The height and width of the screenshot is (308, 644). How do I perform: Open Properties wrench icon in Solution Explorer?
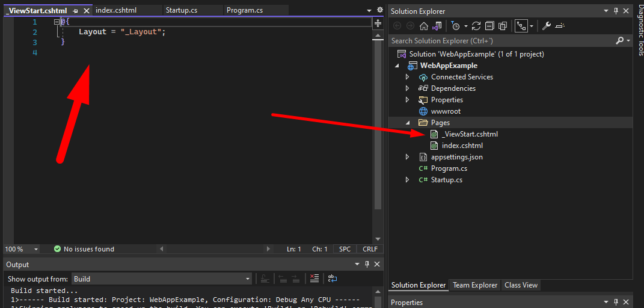point(547,26)
